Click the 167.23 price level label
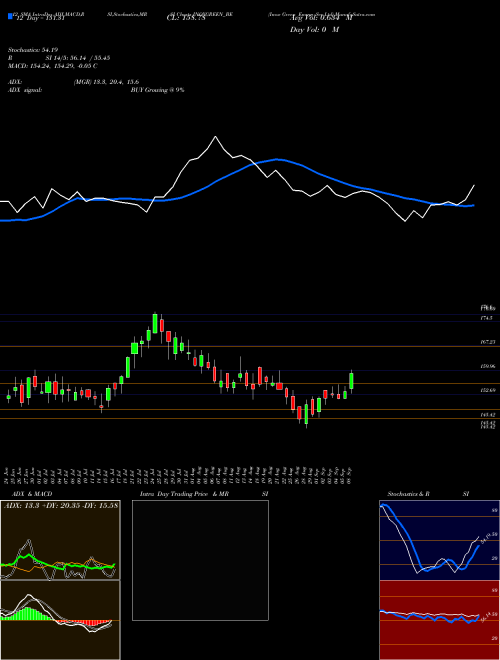 click(x=487, y=343)
